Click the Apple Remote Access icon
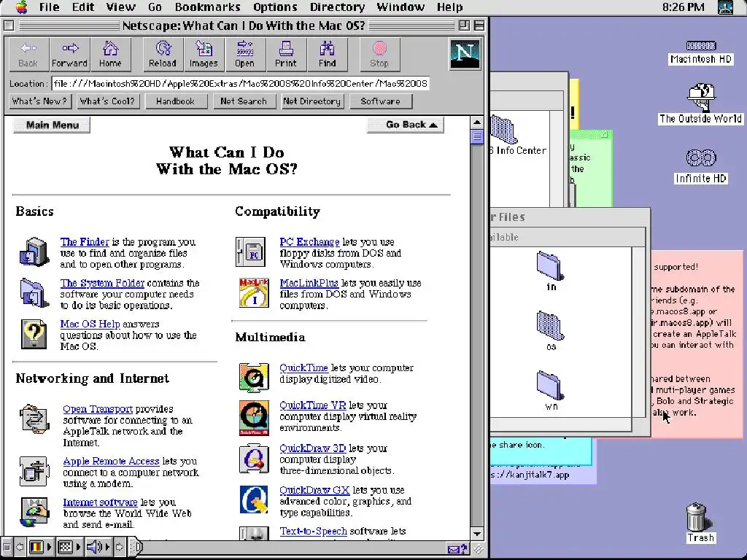747x560 pixels. pyautogui.click(x=34, y=471)
